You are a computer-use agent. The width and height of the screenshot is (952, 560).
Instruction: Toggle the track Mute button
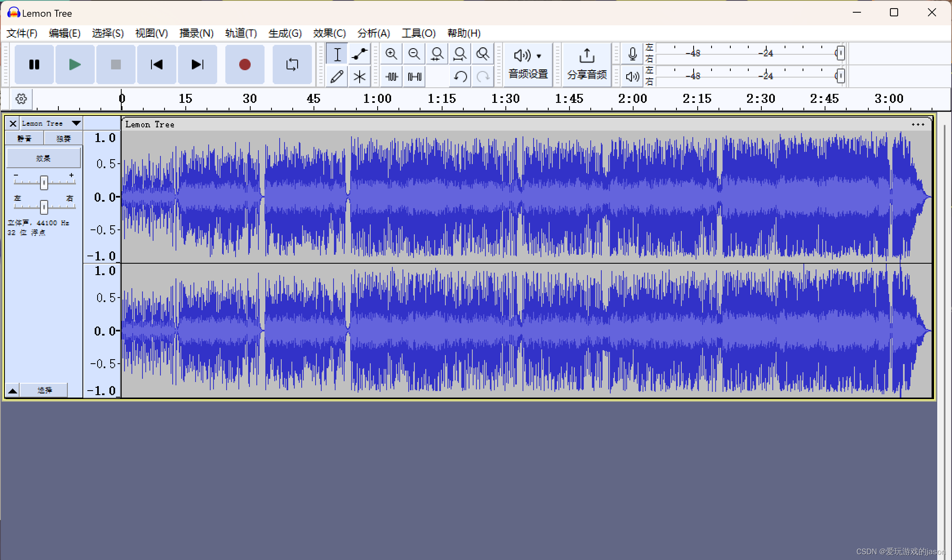pos(24,138)
